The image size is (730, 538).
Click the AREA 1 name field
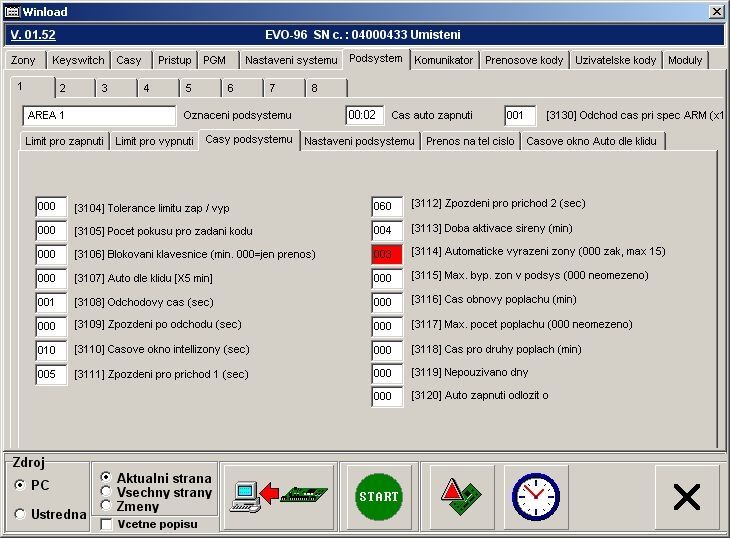[x=98, y=115]
